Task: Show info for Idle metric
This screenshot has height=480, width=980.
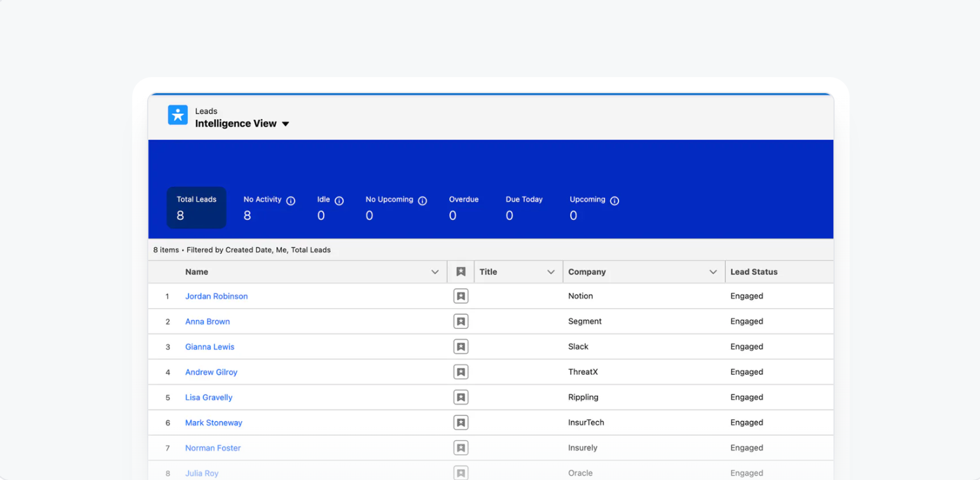Action: (x=339, y=201)
